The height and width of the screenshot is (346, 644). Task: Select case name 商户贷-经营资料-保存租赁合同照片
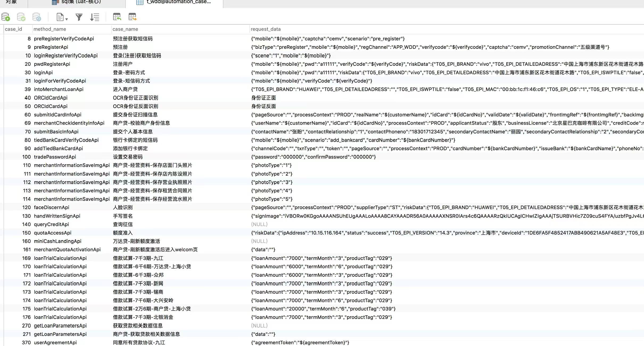tap(152, 191)
